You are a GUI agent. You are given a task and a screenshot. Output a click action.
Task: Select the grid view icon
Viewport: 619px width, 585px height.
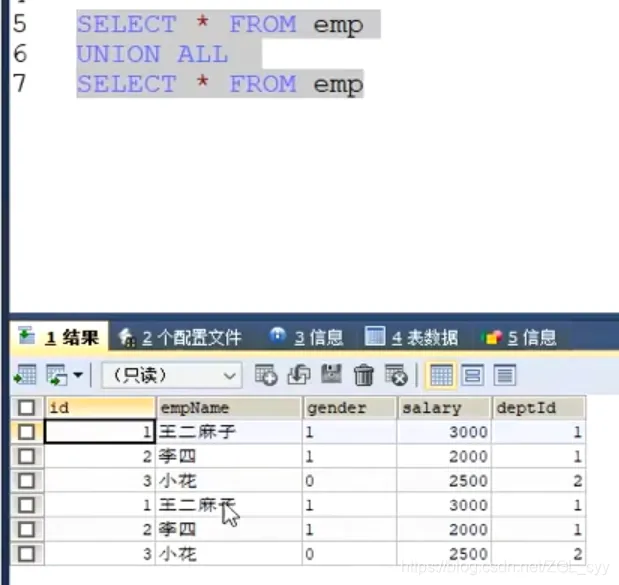pyautogui.click(x=441, y=375)
